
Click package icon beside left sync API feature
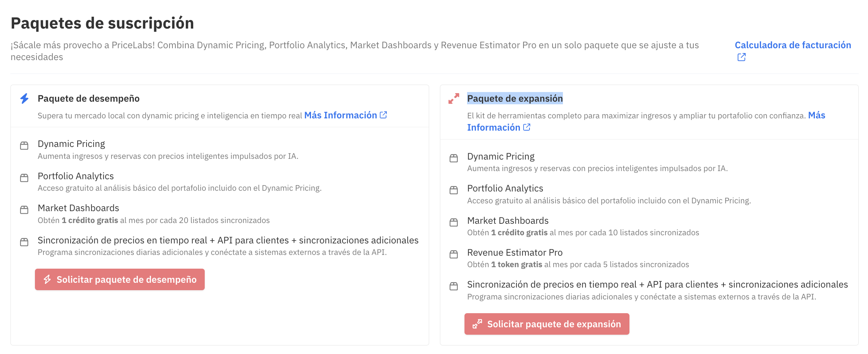24,242
